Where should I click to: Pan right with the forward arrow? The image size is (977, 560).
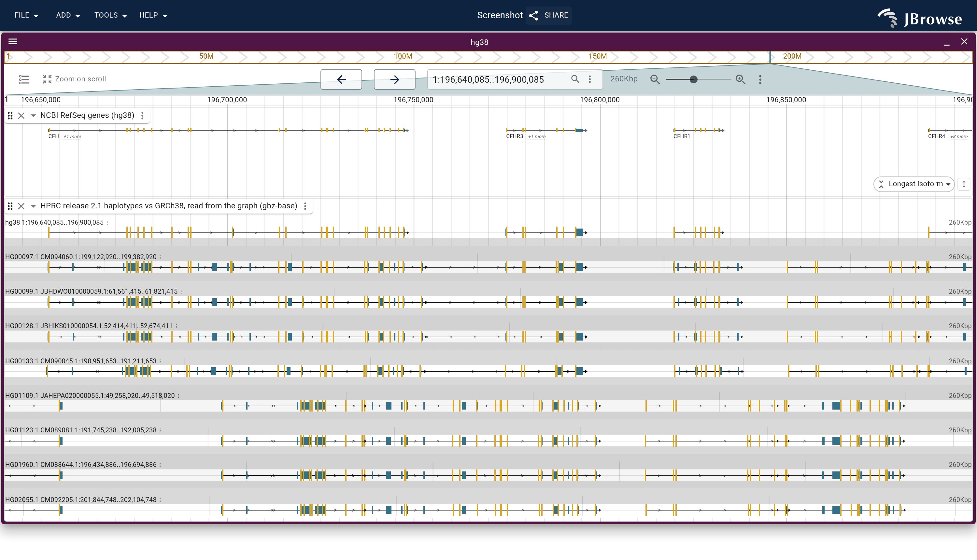[x=394, y=79]
